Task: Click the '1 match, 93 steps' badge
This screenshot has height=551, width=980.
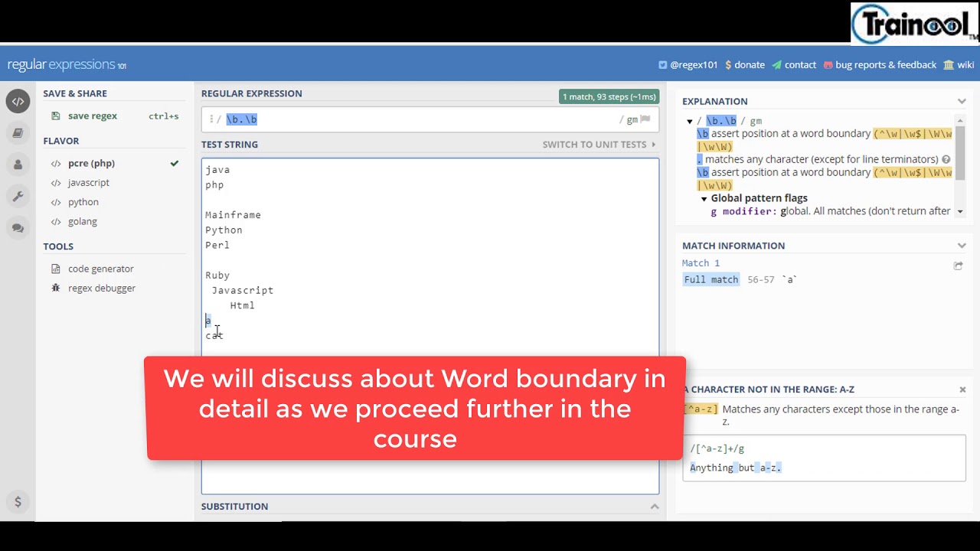Action: (x=609, y=97)
